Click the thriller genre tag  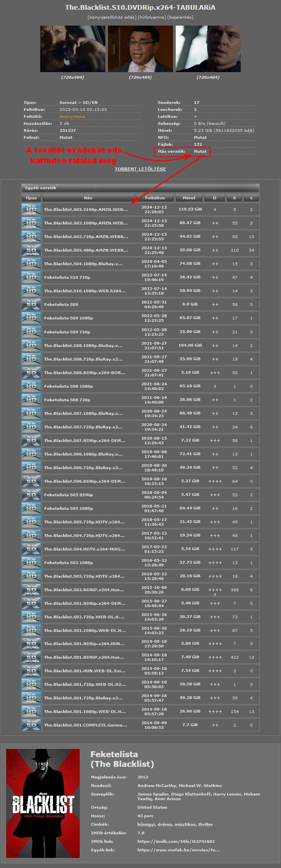[206, 824]
